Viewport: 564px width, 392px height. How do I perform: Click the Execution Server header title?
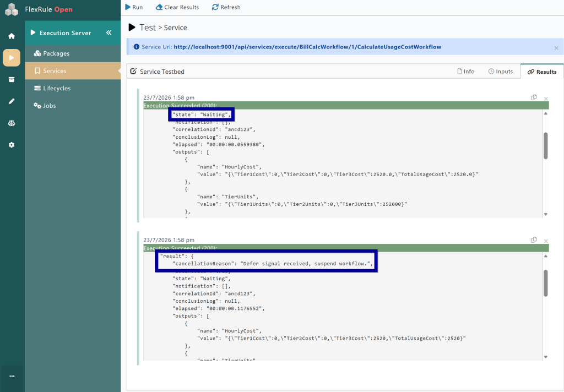pos(65,32)
